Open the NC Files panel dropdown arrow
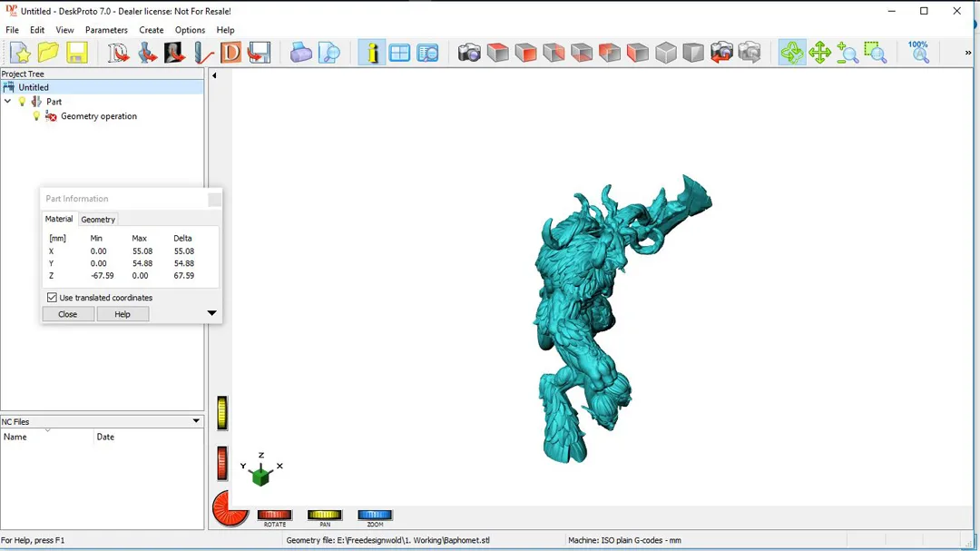The width and height of the screenshot is (980, 551). [196, 421]
